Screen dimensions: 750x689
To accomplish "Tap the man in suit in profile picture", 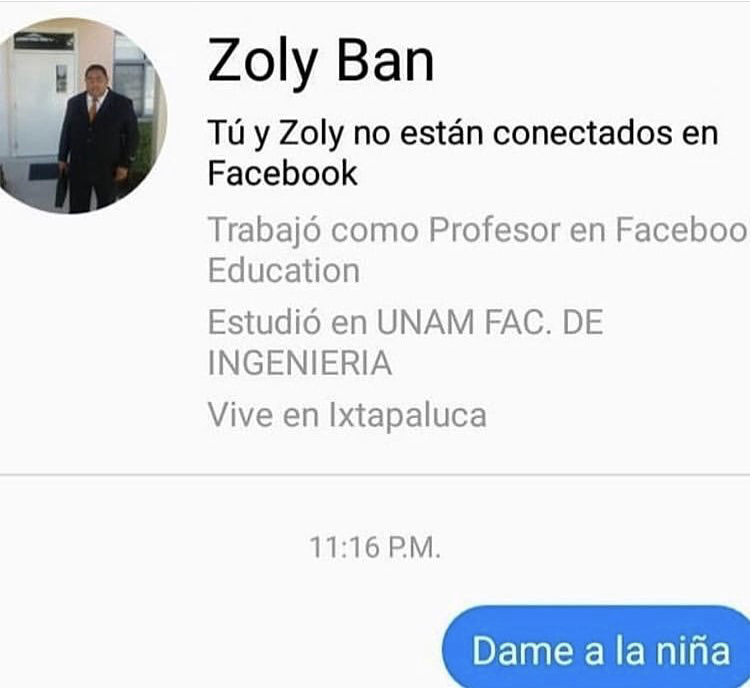I will click(98, 140).
